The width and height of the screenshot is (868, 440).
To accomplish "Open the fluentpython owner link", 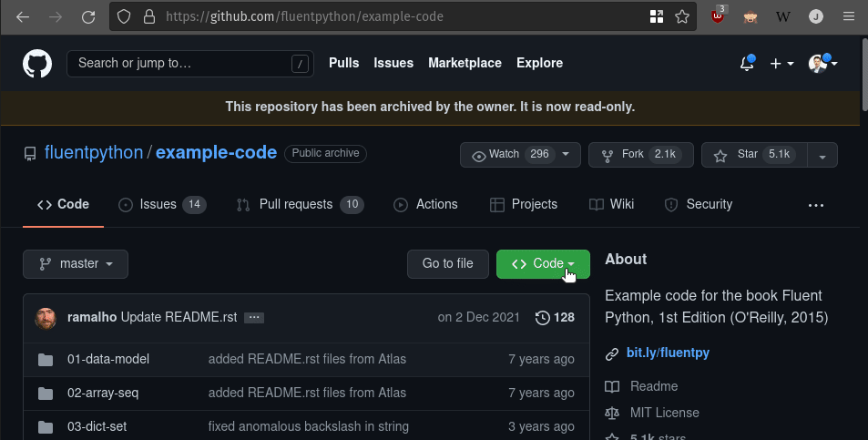I will 94,153.
